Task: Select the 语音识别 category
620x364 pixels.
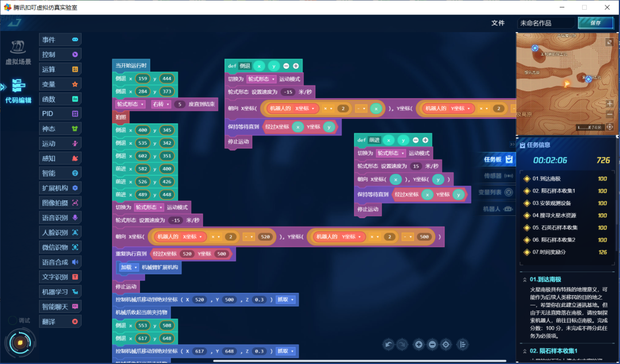Action: click(x=60, y=218)
